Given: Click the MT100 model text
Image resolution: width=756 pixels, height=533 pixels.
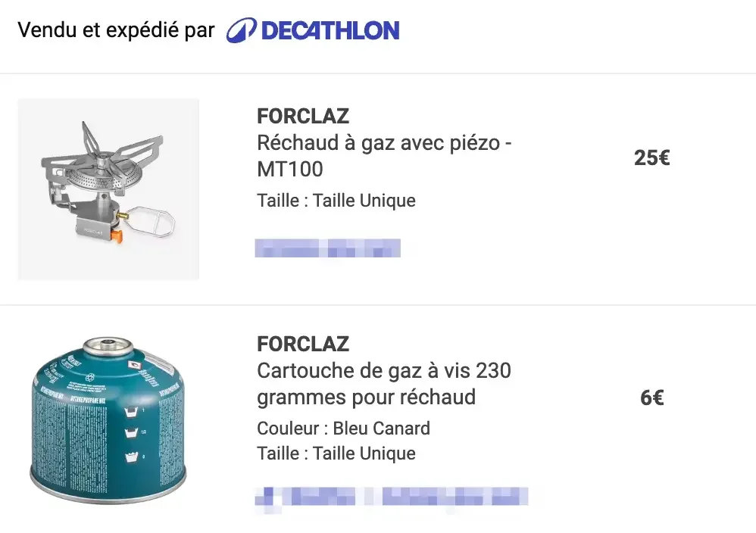Looking at the screenshot, I should point(290,169).
